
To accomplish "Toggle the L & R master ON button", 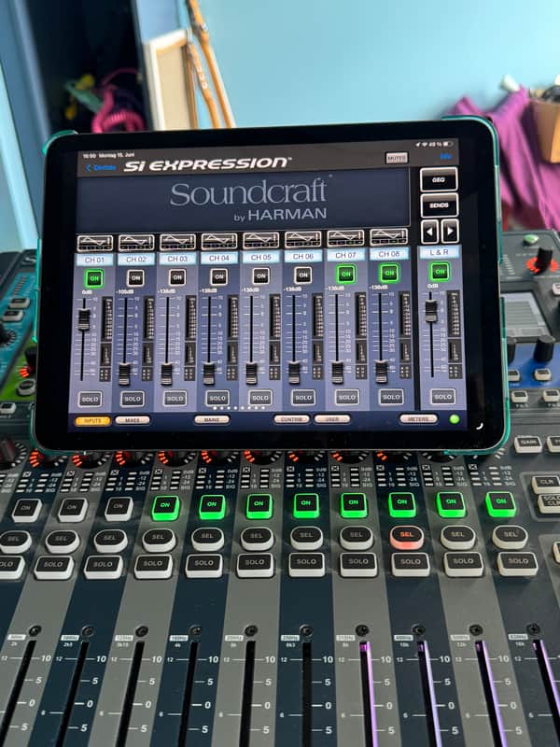I will coord(440,272).
